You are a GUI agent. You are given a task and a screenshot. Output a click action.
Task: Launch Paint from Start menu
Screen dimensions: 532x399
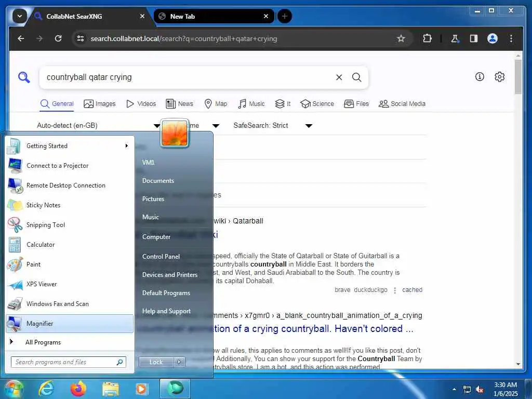(70, 264)
